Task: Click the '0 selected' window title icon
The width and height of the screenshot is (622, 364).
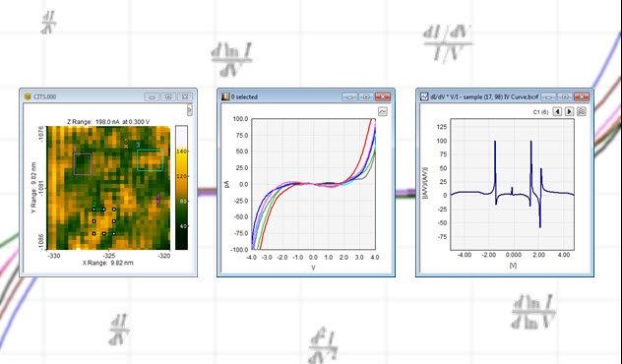Action: coord(225,96)
